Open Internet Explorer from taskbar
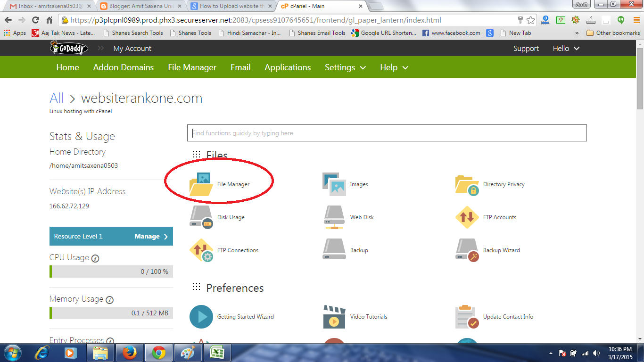This screenshot has width=644, height=362. pyautogui.click(x=42, y=353)
